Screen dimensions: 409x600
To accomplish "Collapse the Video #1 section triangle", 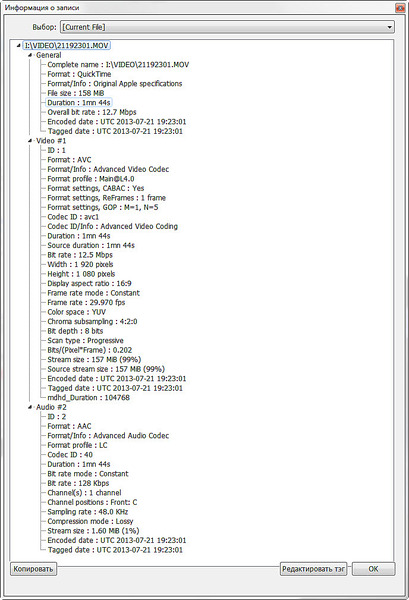I will point(30,141).
